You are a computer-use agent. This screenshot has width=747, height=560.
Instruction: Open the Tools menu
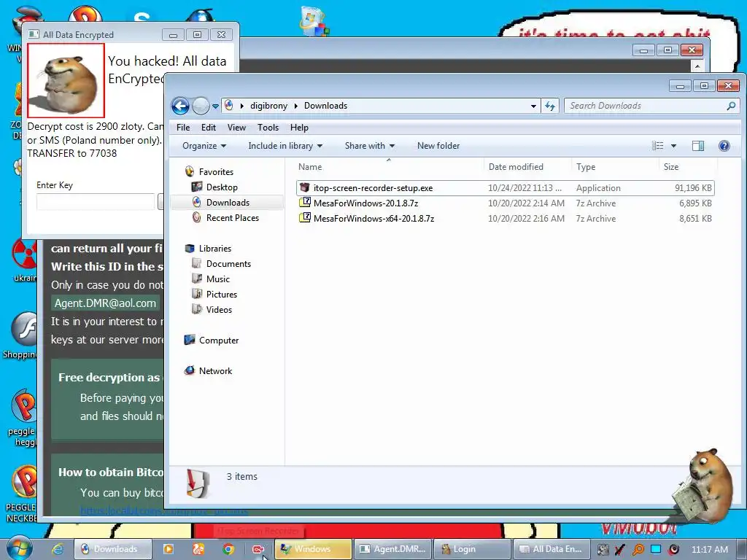(268, 128)
